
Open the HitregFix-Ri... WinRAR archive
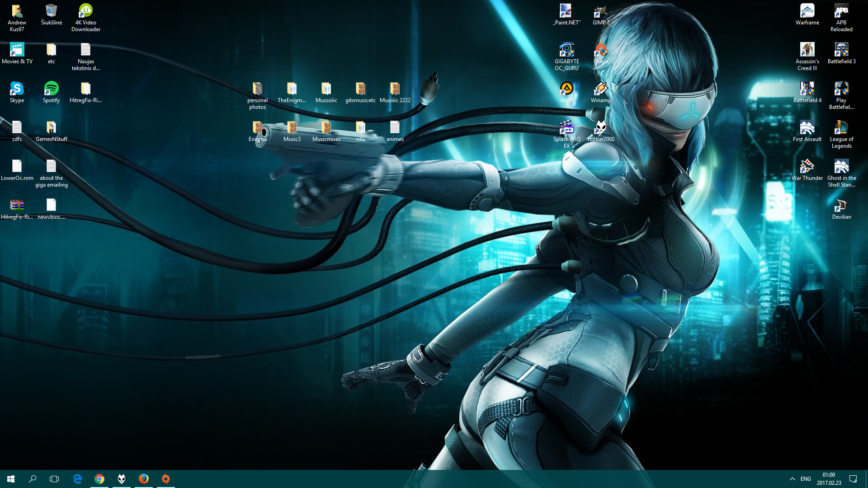(x=17, y=209)
